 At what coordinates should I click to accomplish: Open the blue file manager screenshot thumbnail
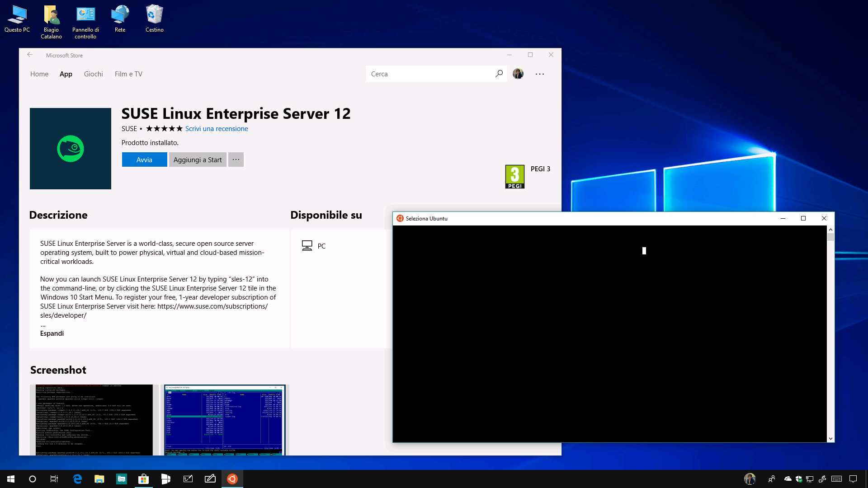pyautogui.click(x=225, y=420)
